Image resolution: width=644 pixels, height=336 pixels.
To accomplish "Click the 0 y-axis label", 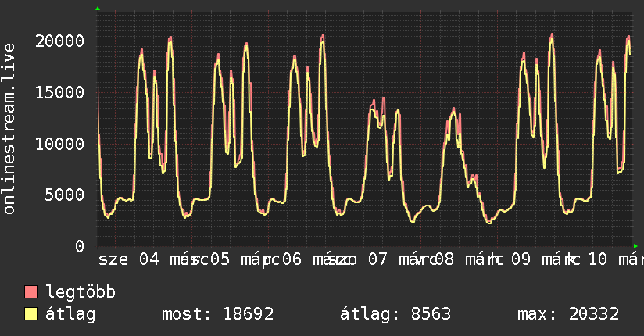I will 80,246.
